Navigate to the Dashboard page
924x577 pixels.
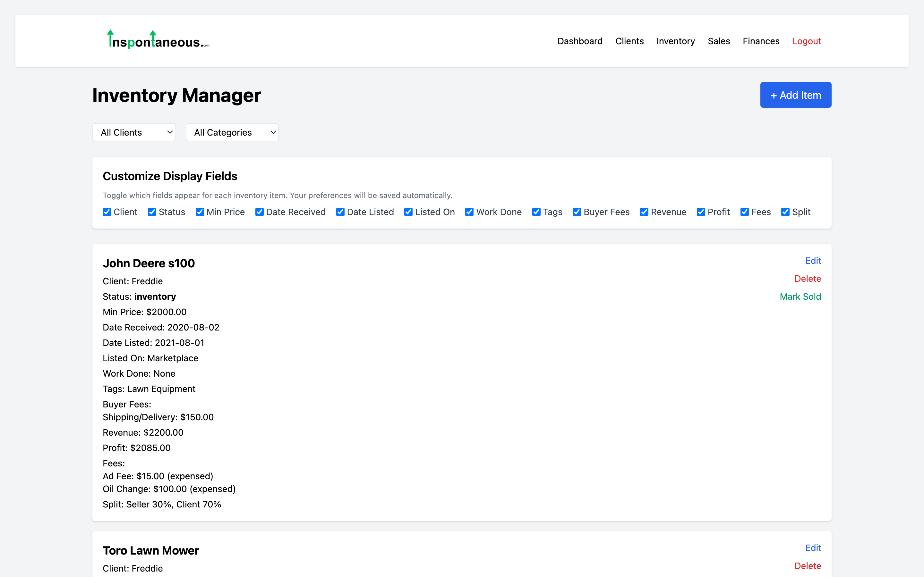point(580,41)
